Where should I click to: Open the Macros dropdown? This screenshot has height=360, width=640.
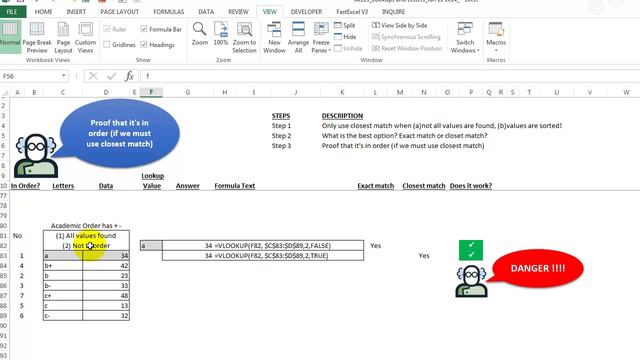496,38
